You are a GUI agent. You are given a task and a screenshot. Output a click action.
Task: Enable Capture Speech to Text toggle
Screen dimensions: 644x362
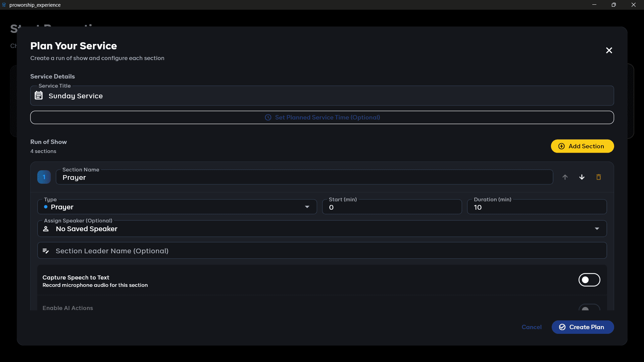tap(589, 280)
